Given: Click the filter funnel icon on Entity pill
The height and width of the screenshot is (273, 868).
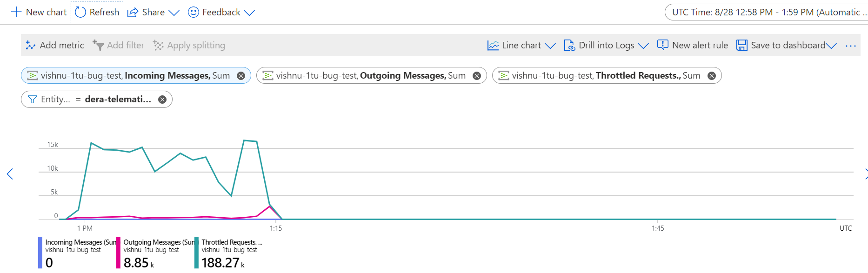Looking at the screenshot, I should (33, 100).
